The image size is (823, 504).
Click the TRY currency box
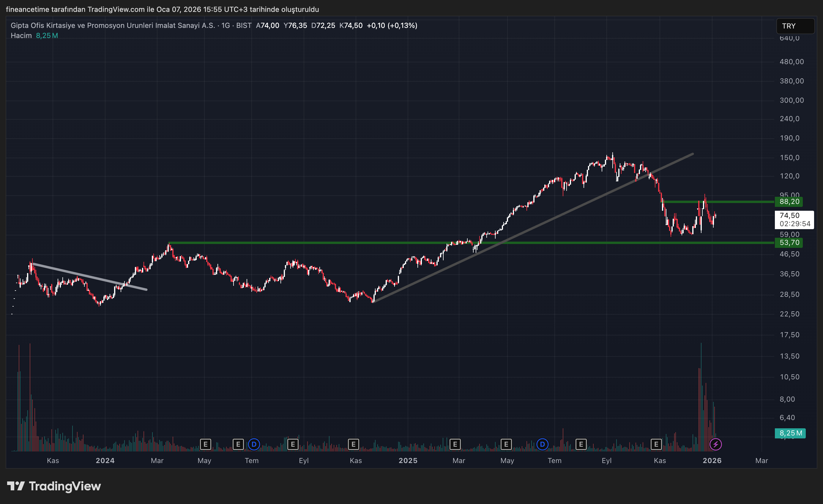(795, 26)
